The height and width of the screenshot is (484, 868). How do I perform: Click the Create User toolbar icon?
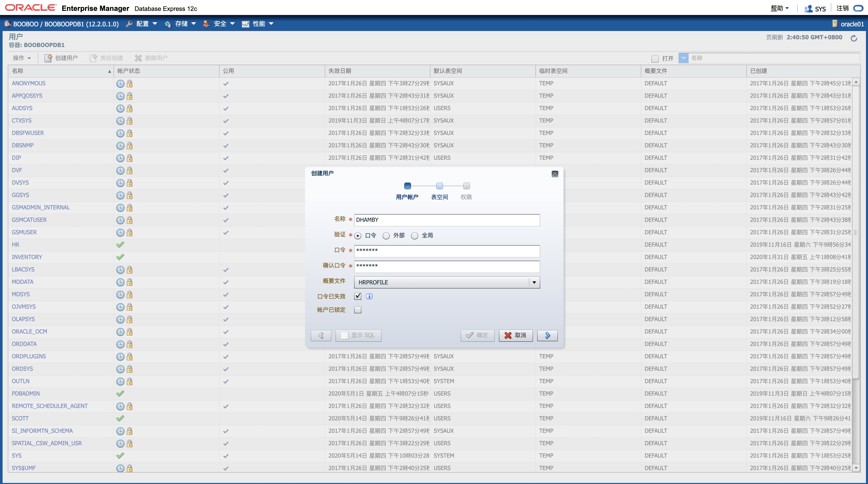click(x=49, y=58)
